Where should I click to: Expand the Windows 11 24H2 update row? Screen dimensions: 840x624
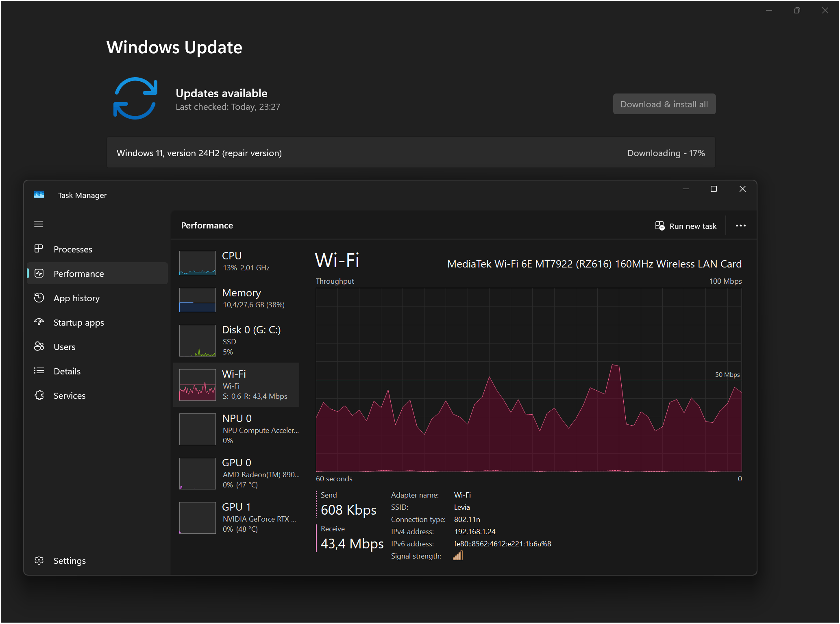pos(411,153)
